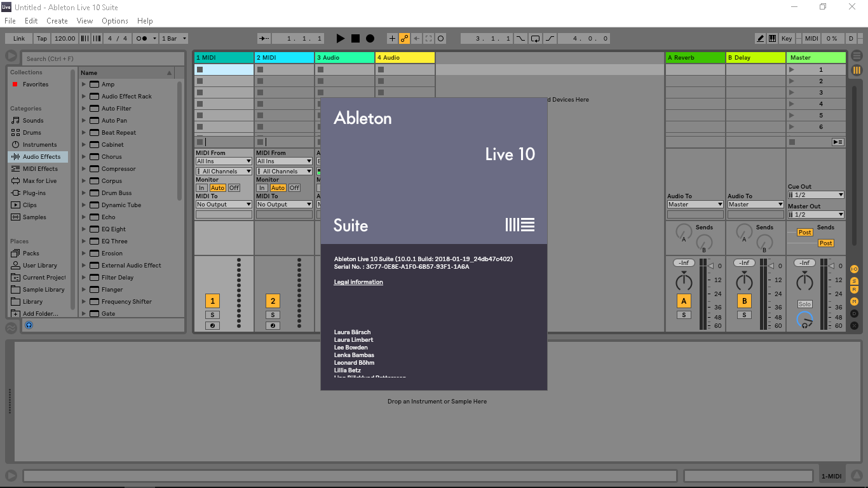Screen dimensions: 868x488
Task: Toggle the Returns section R button
Action: (855, 290)
